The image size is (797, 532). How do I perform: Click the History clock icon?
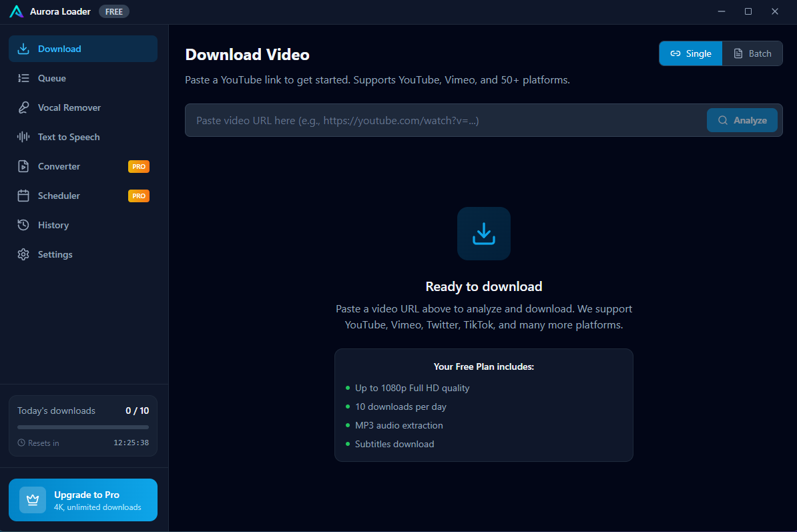(23, 225)
